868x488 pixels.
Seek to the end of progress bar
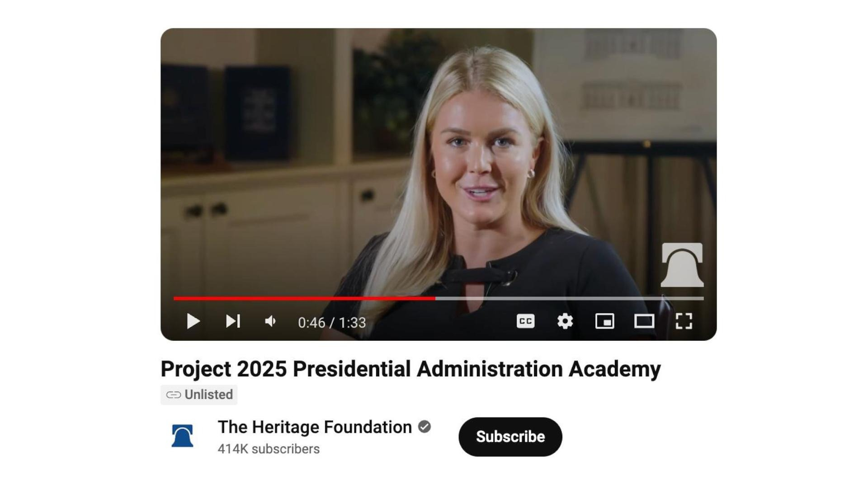[x=702, y=298]
